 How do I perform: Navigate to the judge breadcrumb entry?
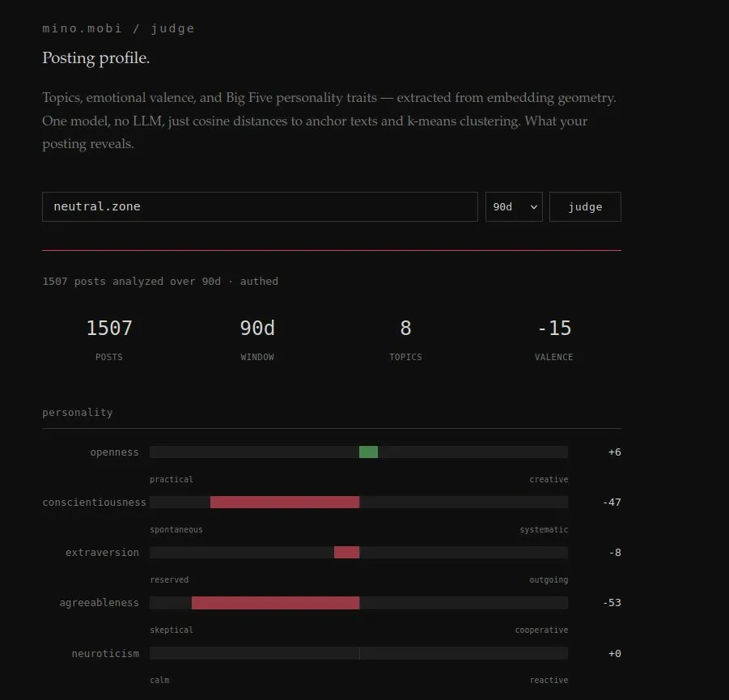coord(172,28)
